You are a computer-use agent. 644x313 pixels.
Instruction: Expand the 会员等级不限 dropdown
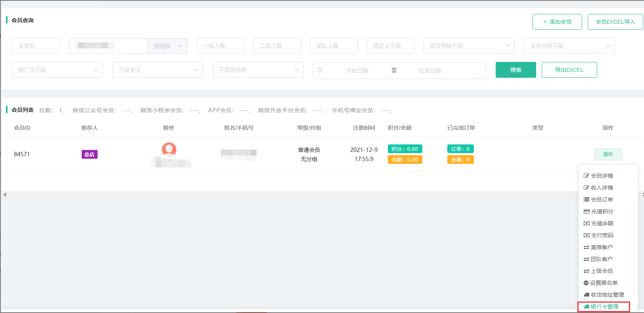[x=469, y=46]
